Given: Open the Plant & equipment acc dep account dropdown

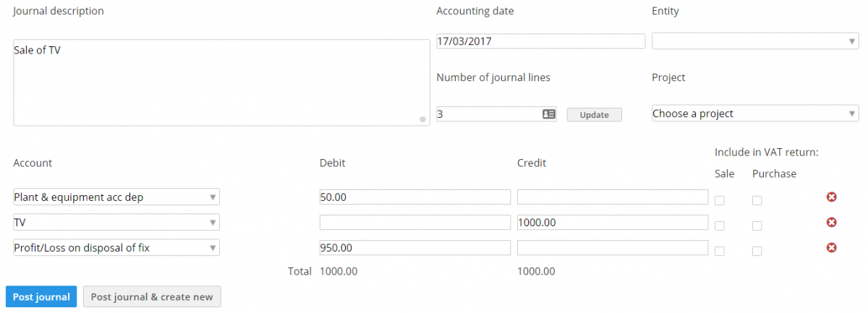Looking at the screenshot, I should (x=116, y=197).
